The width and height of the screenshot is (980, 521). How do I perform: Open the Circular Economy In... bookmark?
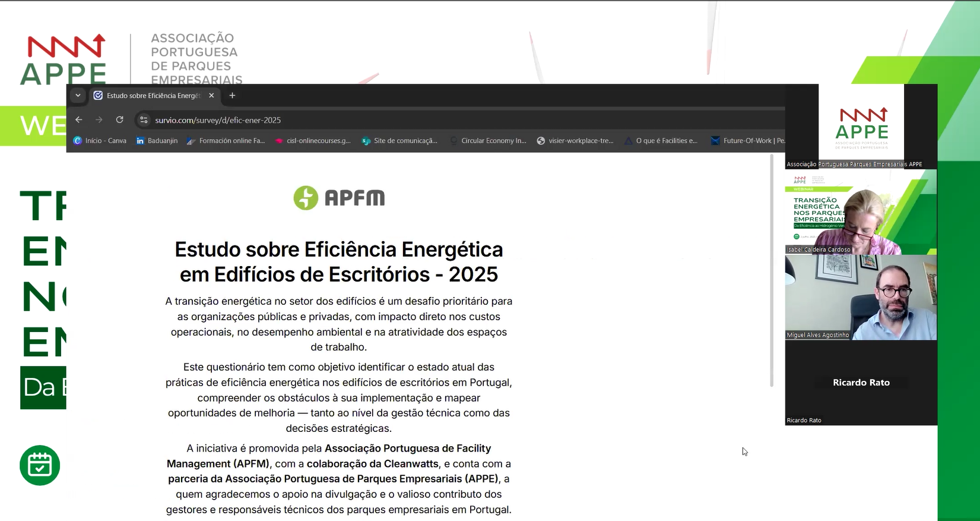tap(489, 141)
